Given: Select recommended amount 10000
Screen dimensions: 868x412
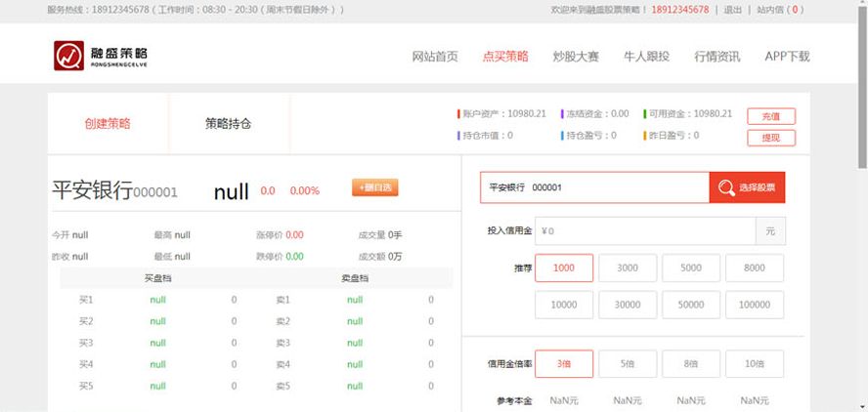Looking at the screenshot, I should tap(564, 305).
